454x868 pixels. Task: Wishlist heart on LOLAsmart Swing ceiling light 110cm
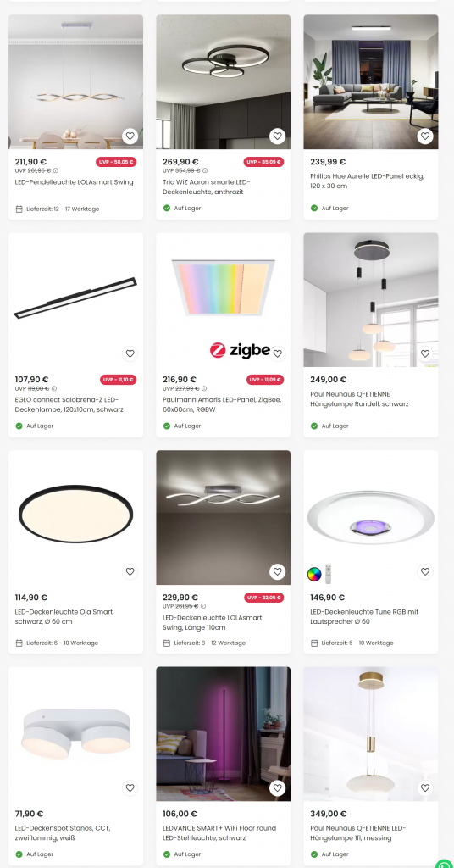tap(278, 571)
